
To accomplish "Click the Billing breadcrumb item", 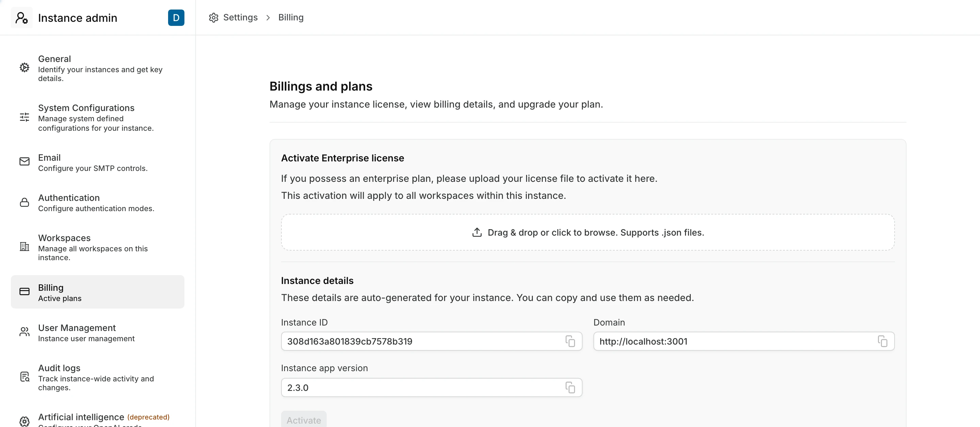I will click(291, 17).
